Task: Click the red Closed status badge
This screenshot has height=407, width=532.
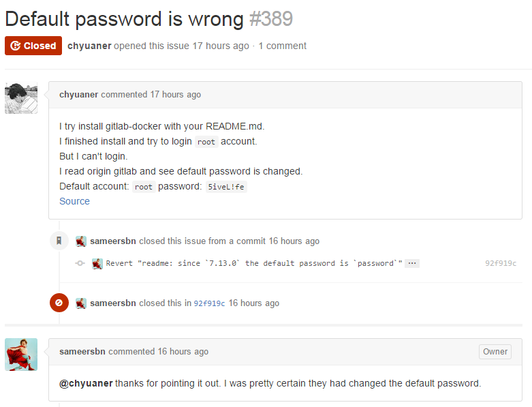Action: coord(33,46)
